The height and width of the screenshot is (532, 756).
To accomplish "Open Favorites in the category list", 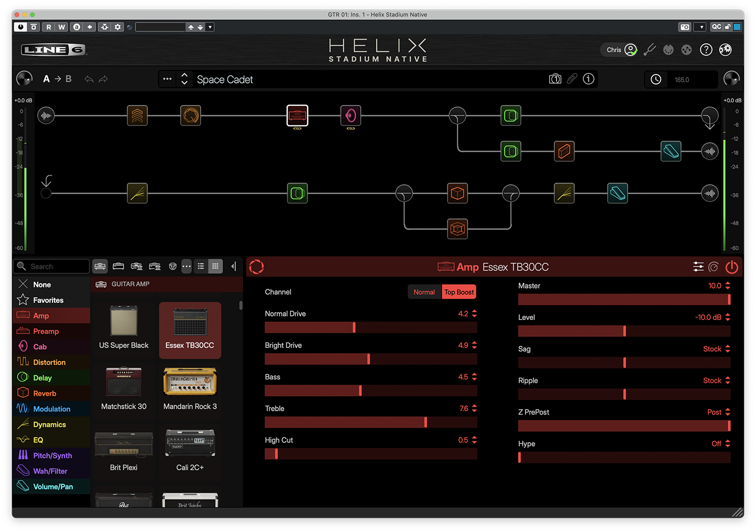I will click(x=51, y=300).
